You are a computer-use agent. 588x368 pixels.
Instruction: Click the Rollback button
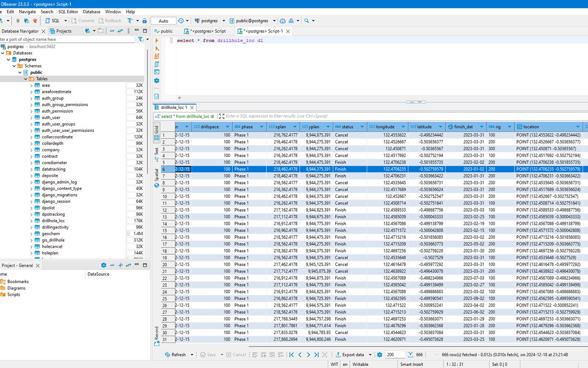click(x=110, y=21)
